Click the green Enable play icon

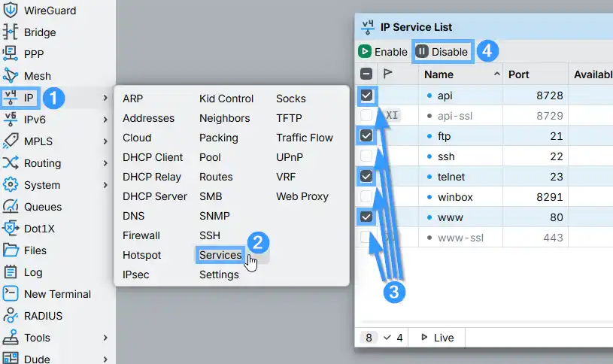(x=365, y=52)
